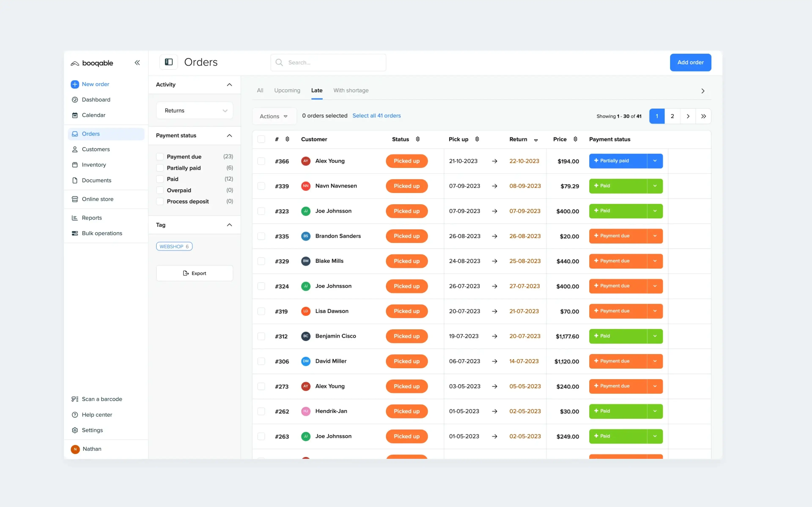Sort by Price column arrows
This screenshot has width=812, height=507.
tap(575, 139)
